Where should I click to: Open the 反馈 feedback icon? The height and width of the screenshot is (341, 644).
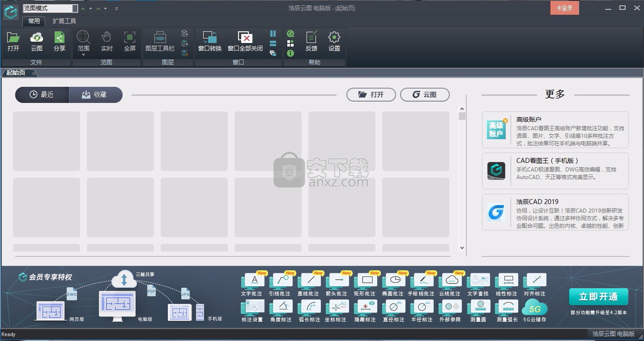point(311,42)
